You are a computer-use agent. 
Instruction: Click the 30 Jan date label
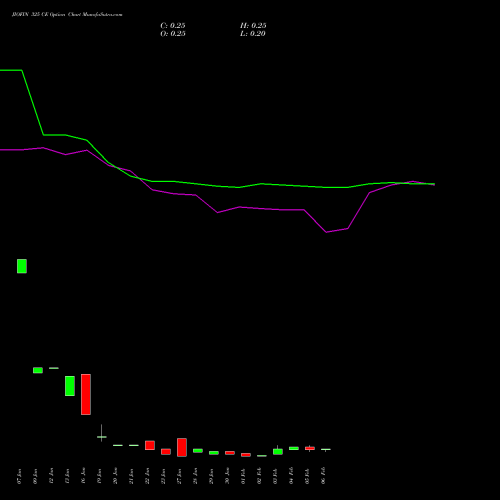pos(227,476)
